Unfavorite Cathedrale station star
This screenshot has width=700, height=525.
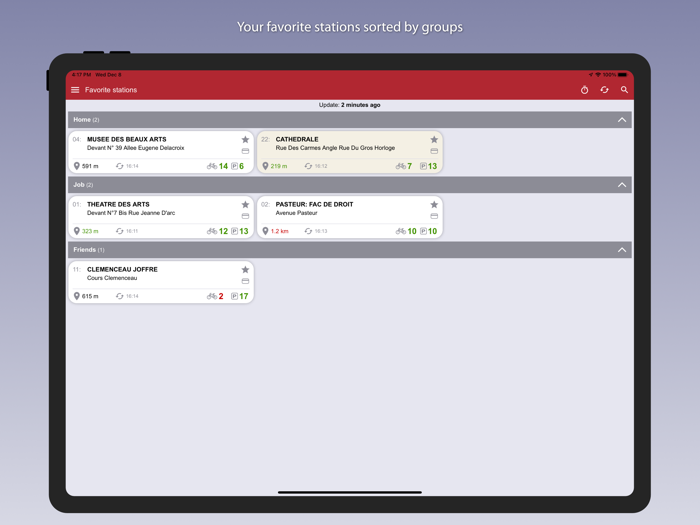click(x=434, y=140)
